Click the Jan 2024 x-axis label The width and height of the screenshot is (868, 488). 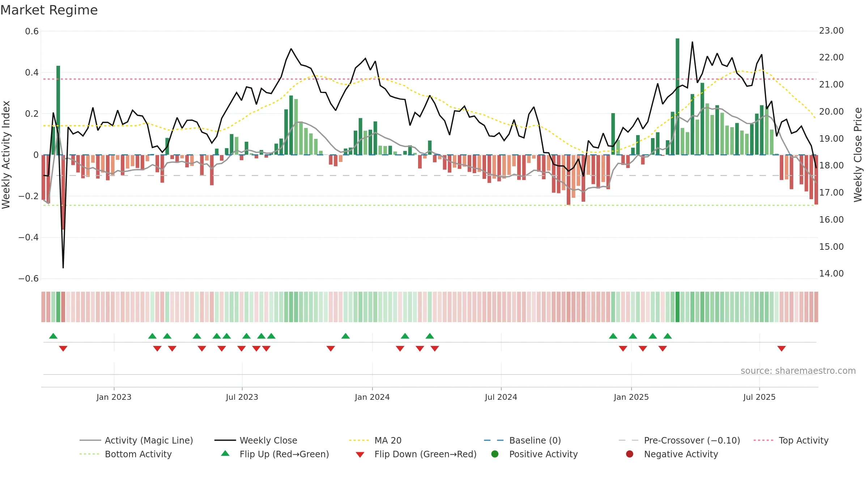[372, 397]
